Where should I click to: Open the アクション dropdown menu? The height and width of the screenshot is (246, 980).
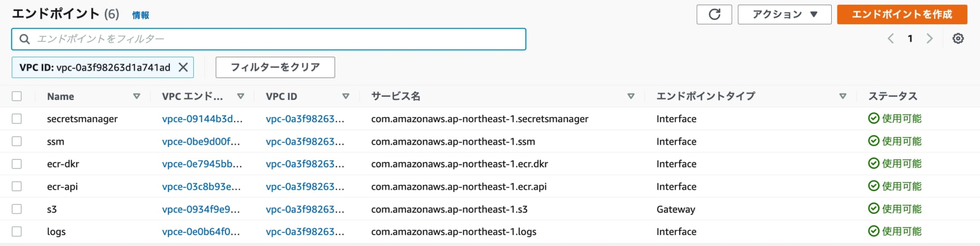(x=784, y=14)
